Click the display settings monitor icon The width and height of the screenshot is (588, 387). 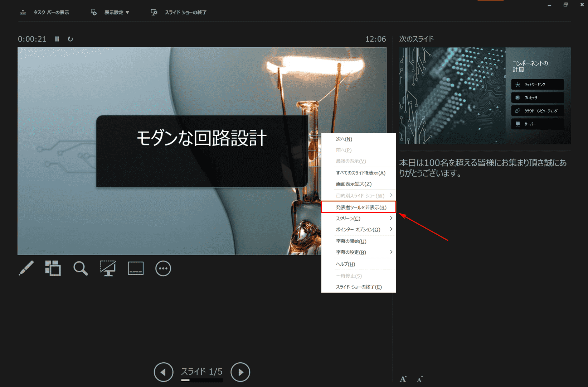tap(93, 12)
